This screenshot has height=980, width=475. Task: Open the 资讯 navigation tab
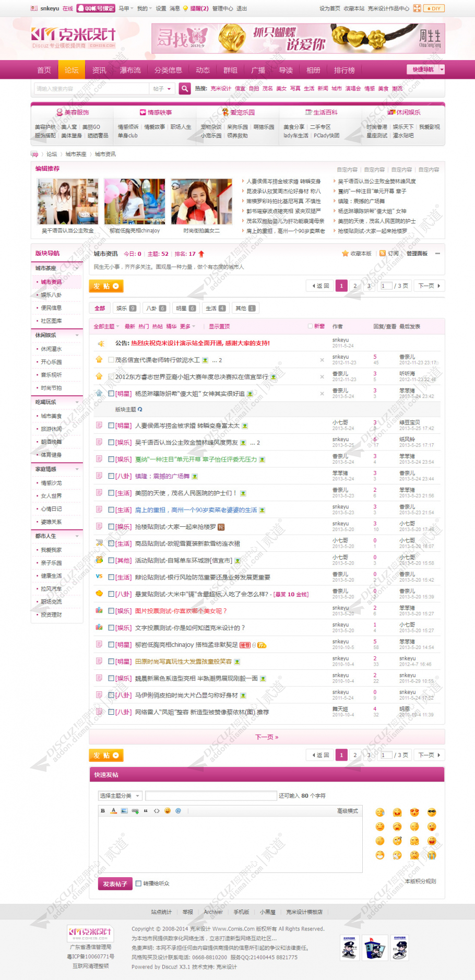tap(99, 70)
